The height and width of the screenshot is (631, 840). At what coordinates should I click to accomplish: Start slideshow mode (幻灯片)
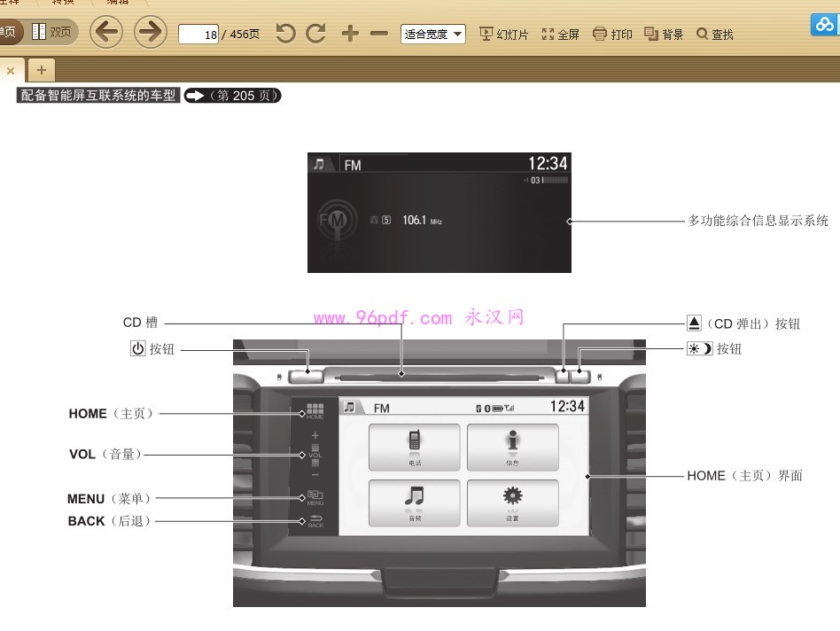click(503, 35)
